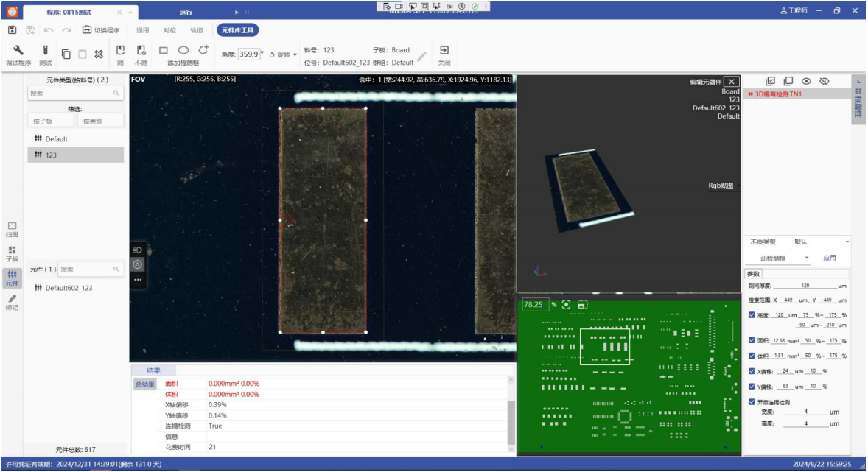Add a polygon detection frame
The image size is (868, 472).
tap(203, 50)
